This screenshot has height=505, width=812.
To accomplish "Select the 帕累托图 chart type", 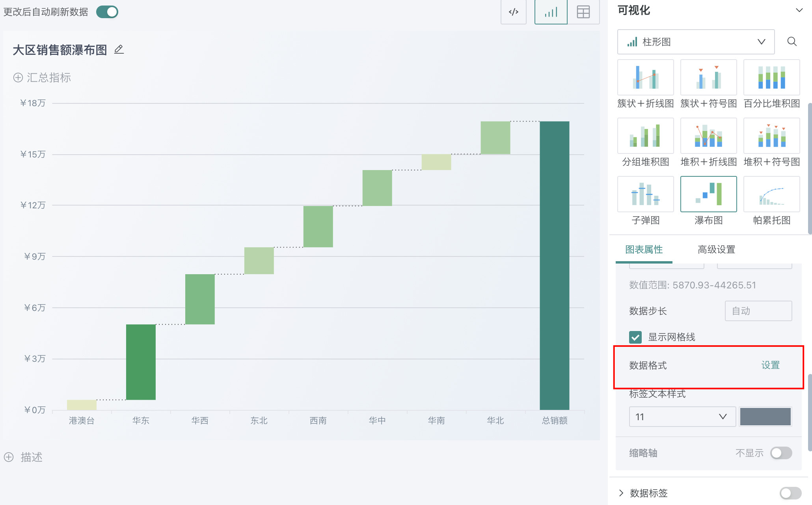I will tap(771, 195).
